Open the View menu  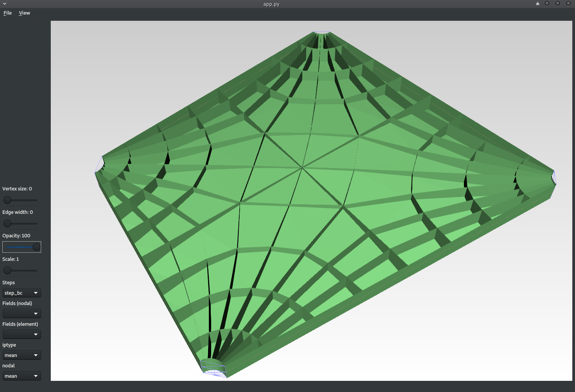(24, 13)
